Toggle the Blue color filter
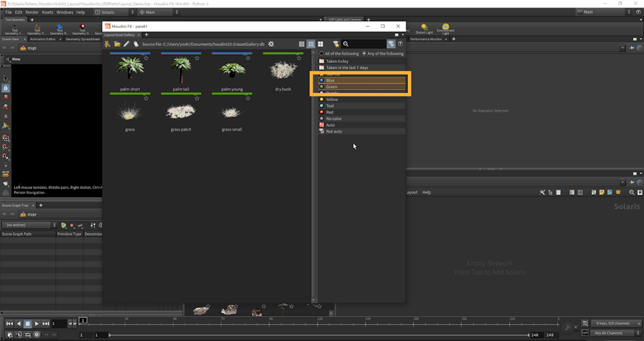The height and width of the screenshot is (341, 644). pos(361,81)
